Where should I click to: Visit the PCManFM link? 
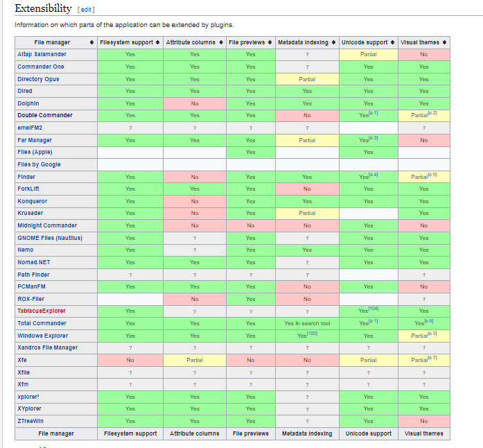[31, 286]
